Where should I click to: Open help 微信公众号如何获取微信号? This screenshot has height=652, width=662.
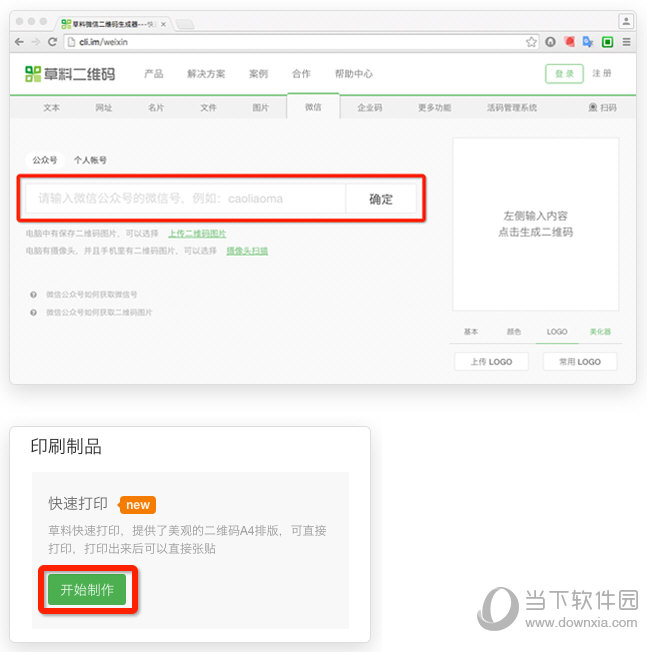point(91,294)
